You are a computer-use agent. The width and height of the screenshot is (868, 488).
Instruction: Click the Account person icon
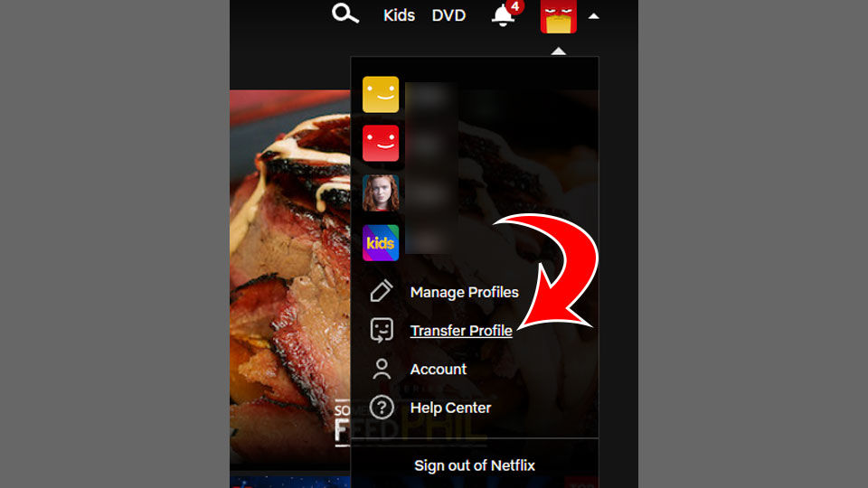[382, 369]
